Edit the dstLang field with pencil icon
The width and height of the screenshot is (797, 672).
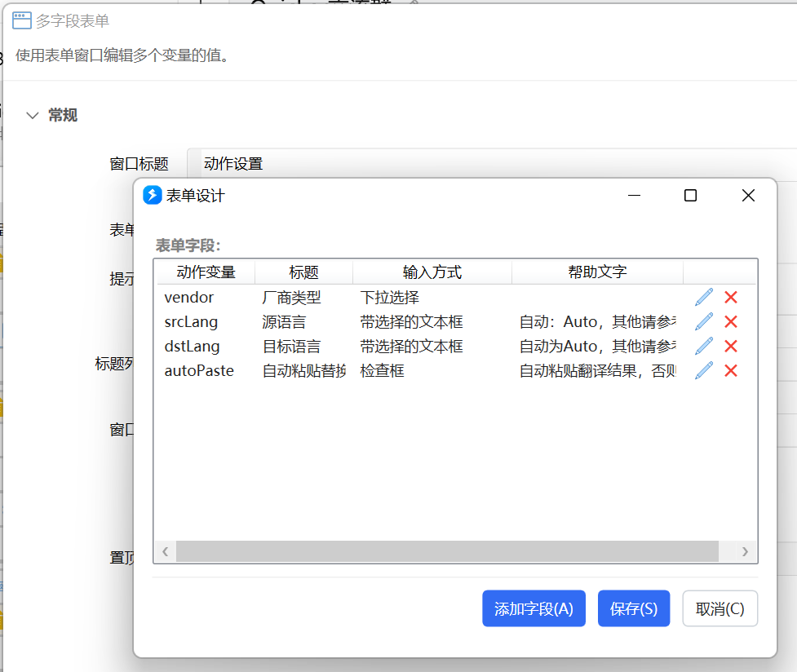[704, 346]
